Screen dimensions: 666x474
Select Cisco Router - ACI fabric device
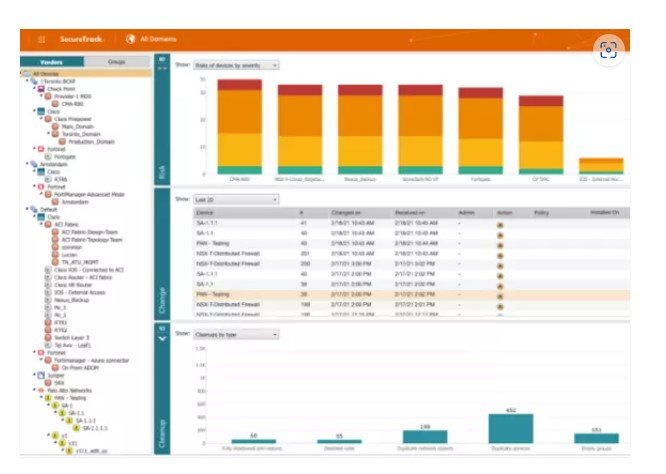[x=83, y=277]
